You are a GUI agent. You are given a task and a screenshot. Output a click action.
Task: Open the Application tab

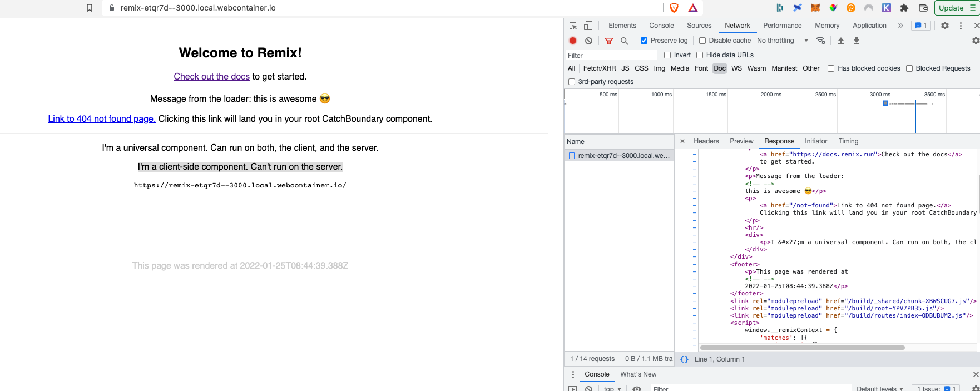(869, 26)
